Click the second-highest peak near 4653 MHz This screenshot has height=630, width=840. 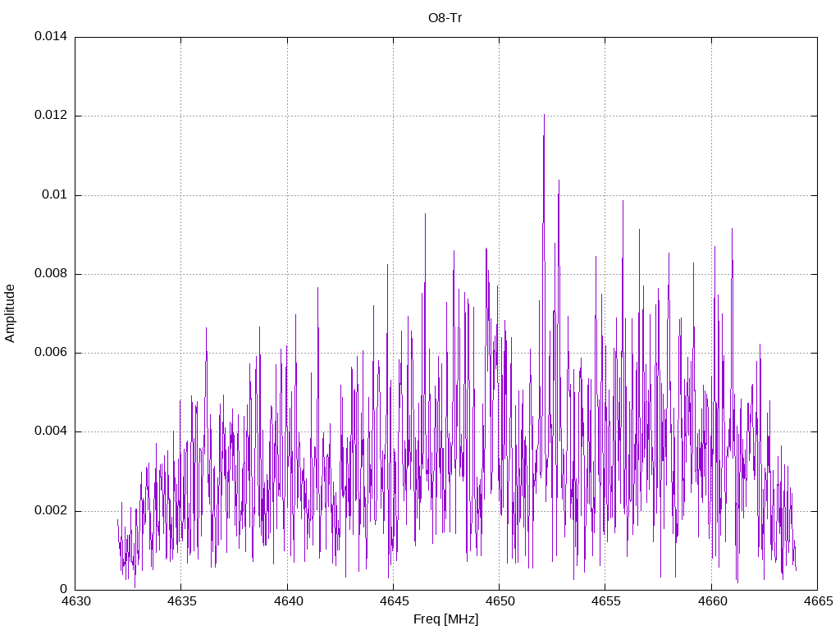tap(559, 182)
